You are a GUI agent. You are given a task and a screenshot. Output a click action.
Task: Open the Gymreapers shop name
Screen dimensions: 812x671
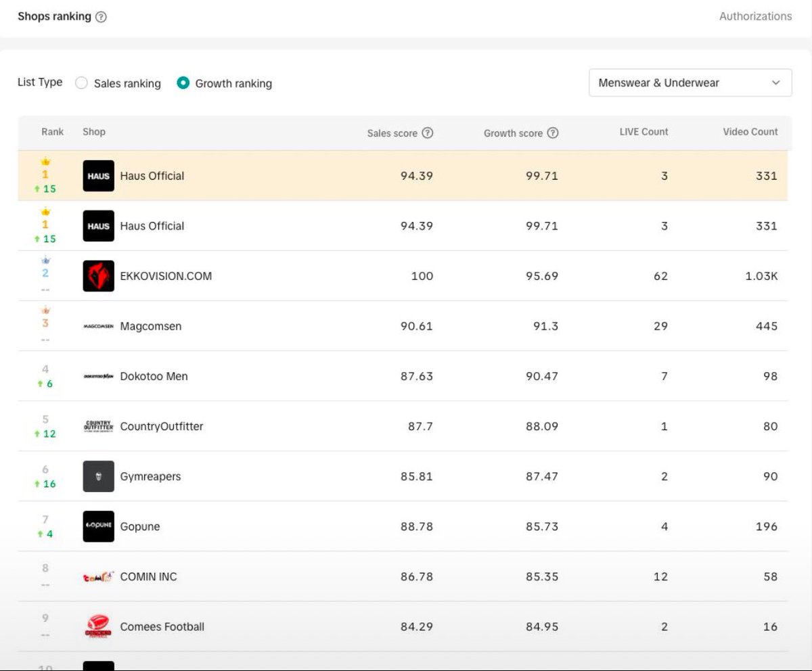150,476
